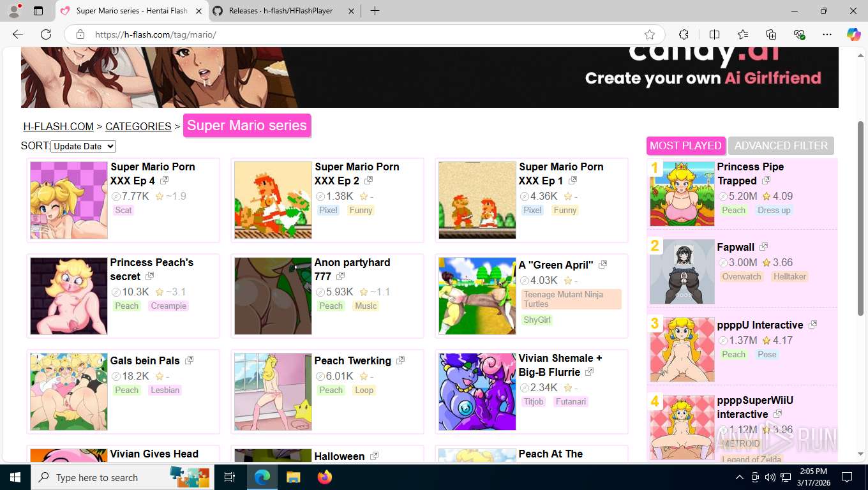Open the Collections icon
868x490 pixels.
[x=771, y=34]
